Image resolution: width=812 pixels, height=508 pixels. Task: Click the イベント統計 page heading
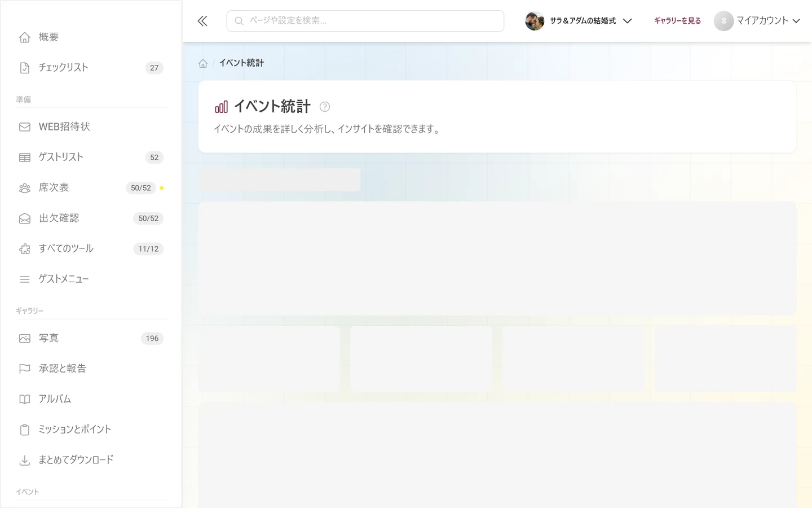pyautogui.click(x=272, y=107)
